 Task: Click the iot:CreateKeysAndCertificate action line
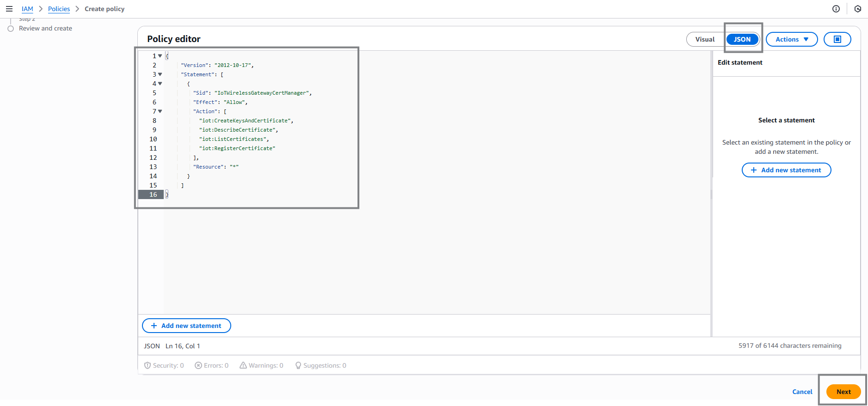click(246, 121)
